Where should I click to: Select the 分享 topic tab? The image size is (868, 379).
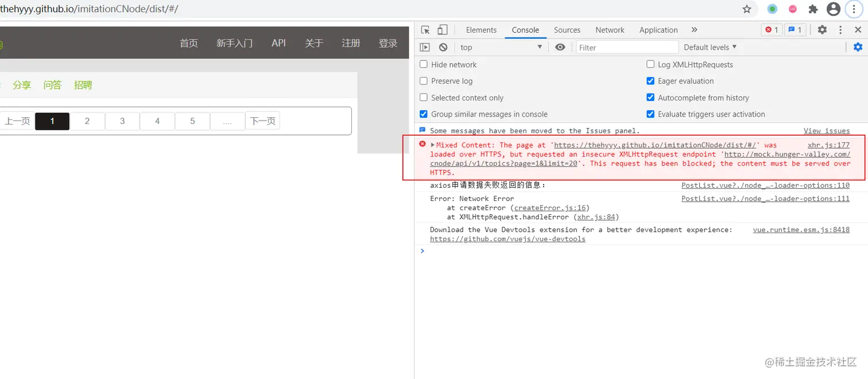click(22, 85)
